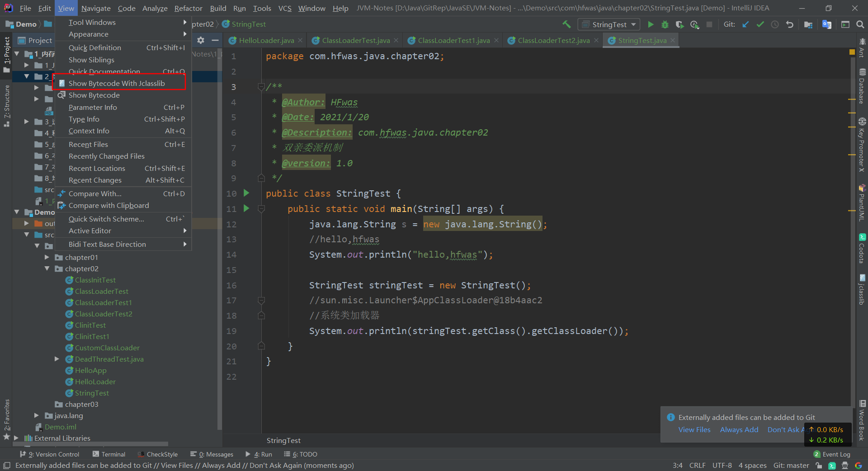
Task: Open Project panel settings gear icon
Action: (x=201, y=40)
